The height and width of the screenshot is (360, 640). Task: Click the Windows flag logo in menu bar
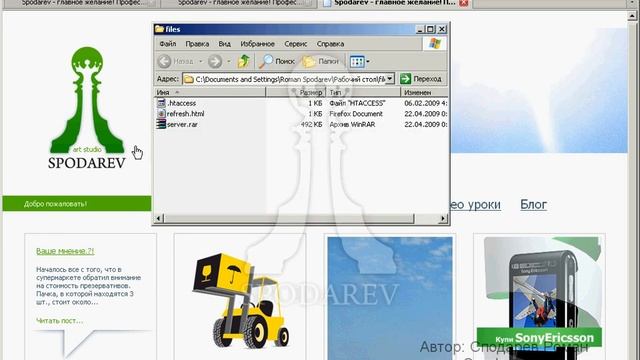point(435,43)
